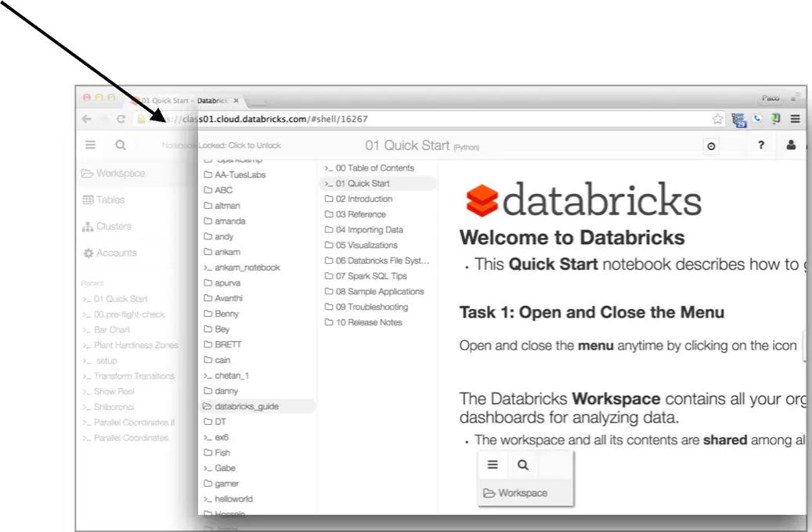Open the amanda folder
Viewport: 812px width, 532px height.
click(x=225, y=221)
